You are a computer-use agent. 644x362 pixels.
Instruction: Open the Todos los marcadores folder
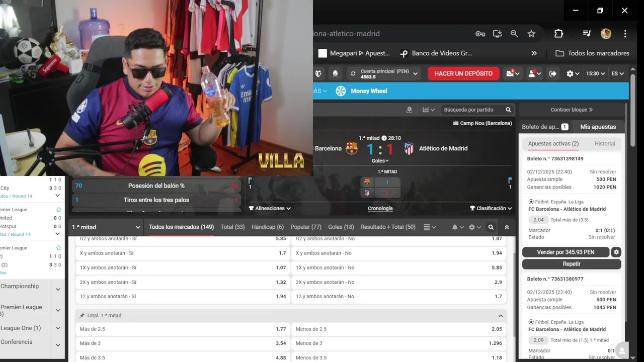[593, 53]
